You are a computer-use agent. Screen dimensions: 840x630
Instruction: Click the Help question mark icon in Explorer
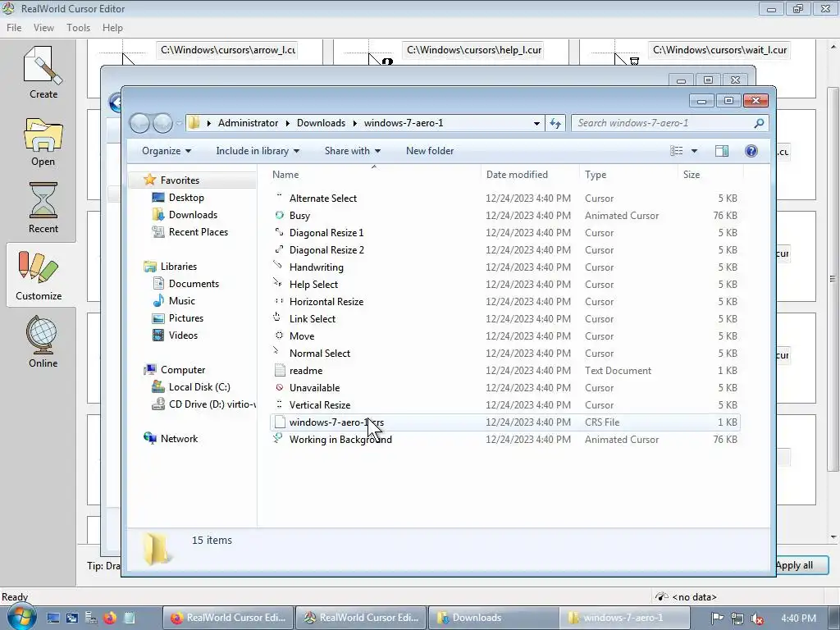click(751, 151)
